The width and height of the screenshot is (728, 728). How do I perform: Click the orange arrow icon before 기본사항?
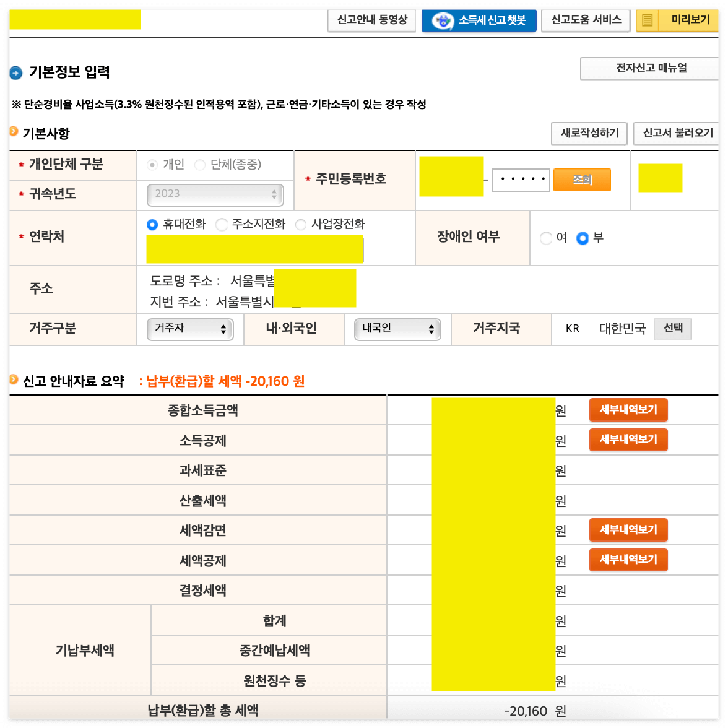(x=14, y=131)
